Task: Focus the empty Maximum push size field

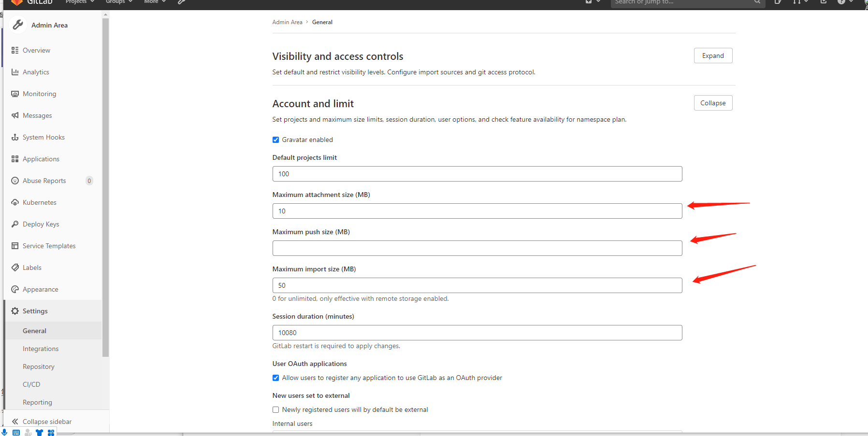Action: (x=477, y=248)
